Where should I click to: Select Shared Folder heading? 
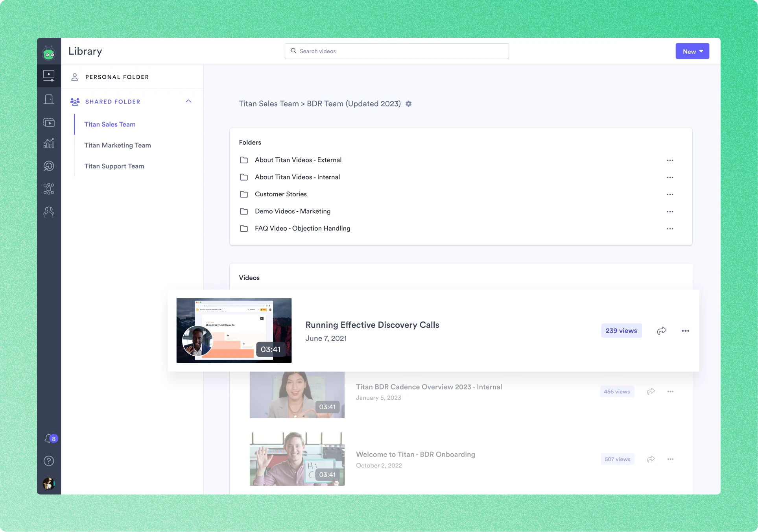click(x=113, y=102)
